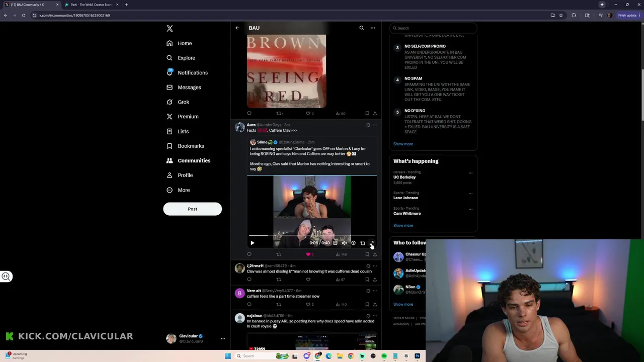
Task: Repost the Seeing Red book post
Action: 279,114
